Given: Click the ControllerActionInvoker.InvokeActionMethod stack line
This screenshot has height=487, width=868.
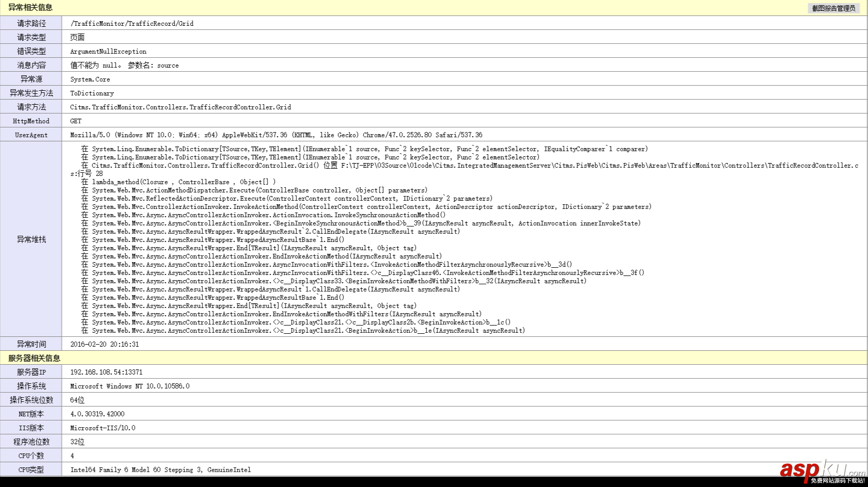Looking at the screenshot, I should pyautogui.click(x=366, y=206).
